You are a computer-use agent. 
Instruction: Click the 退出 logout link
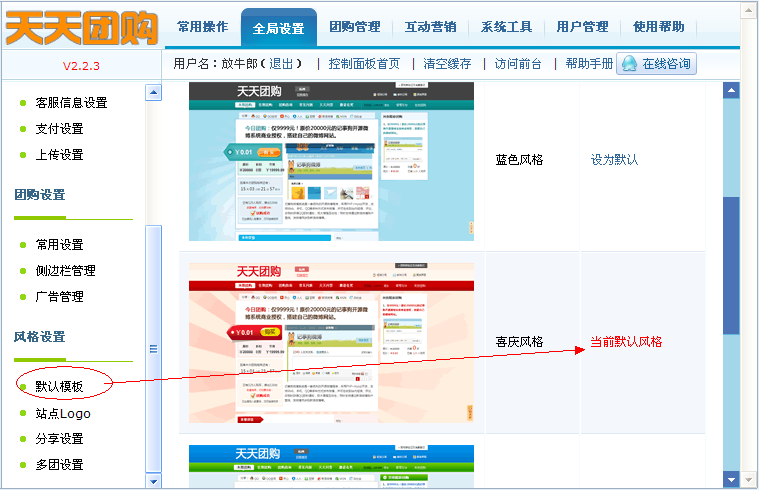(x=281, y=63)
